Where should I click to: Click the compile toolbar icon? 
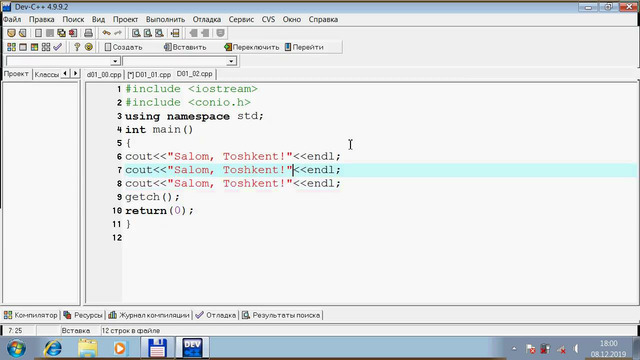click(11, 47)
